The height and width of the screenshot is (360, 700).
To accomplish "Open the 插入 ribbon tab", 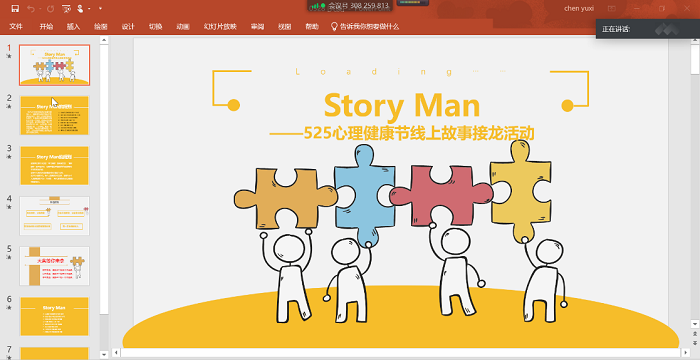I will coord(73,26).
